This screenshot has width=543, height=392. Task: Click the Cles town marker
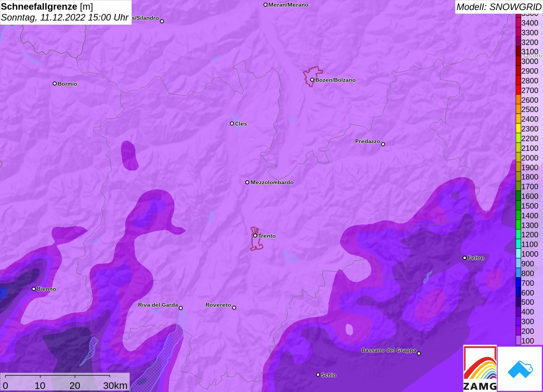click(x=232, y=124)
